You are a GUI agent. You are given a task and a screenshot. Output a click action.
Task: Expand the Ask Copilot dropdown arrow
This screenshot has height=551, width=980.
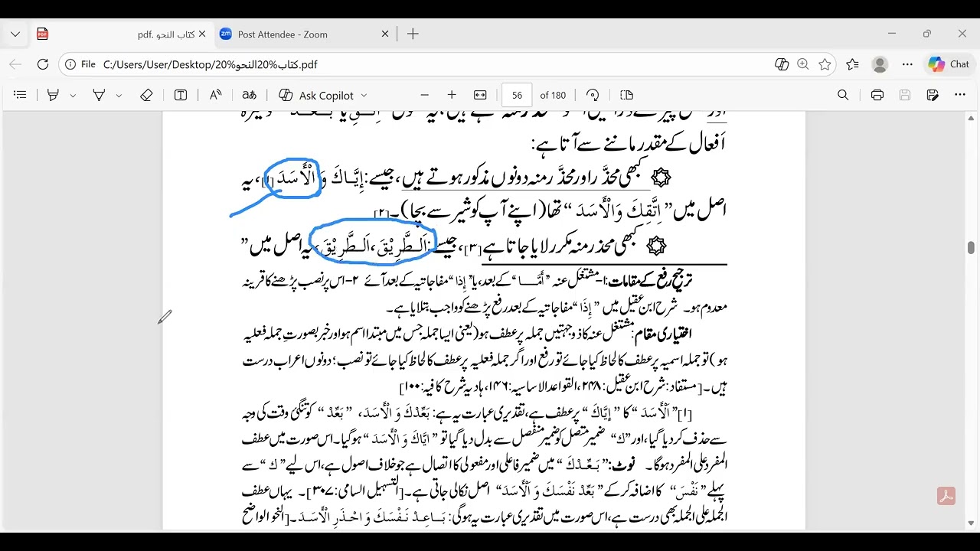[364, 96]
